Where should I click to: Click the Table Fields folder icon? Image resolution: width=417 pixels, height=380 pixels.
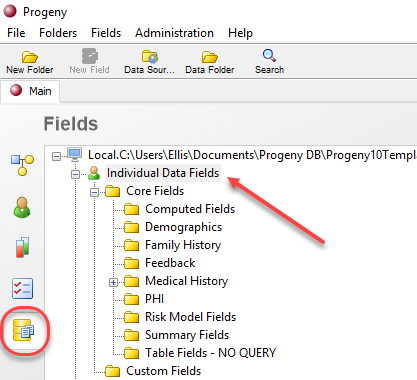pos(131,353)
